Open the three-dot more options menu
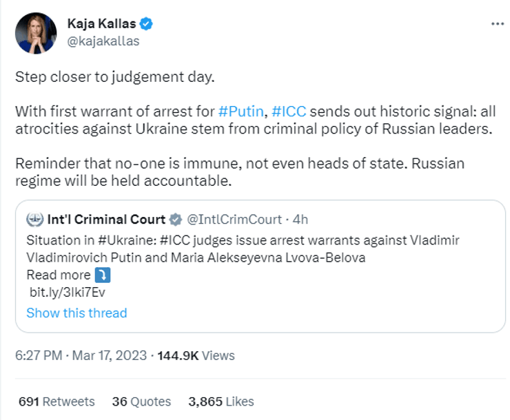 click(x=497, y=23)
